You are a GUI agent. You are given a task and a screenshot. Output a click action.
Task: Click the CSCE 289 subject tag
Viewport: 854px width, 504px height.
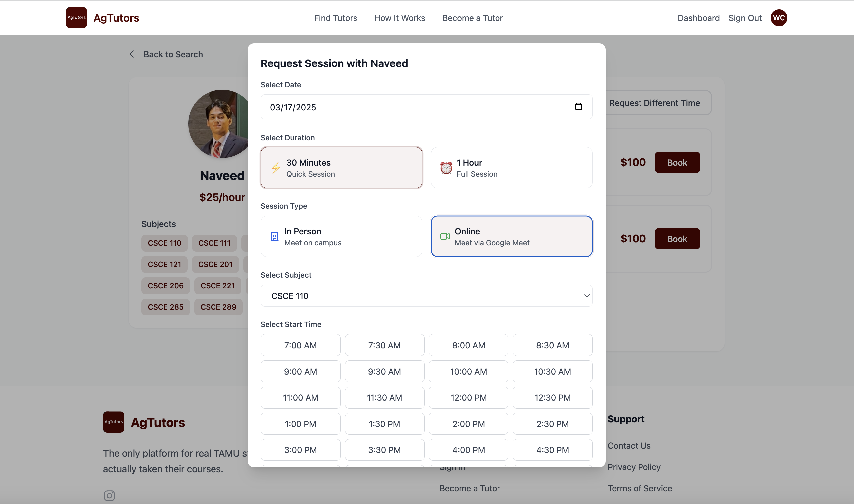tap(218, 307)
